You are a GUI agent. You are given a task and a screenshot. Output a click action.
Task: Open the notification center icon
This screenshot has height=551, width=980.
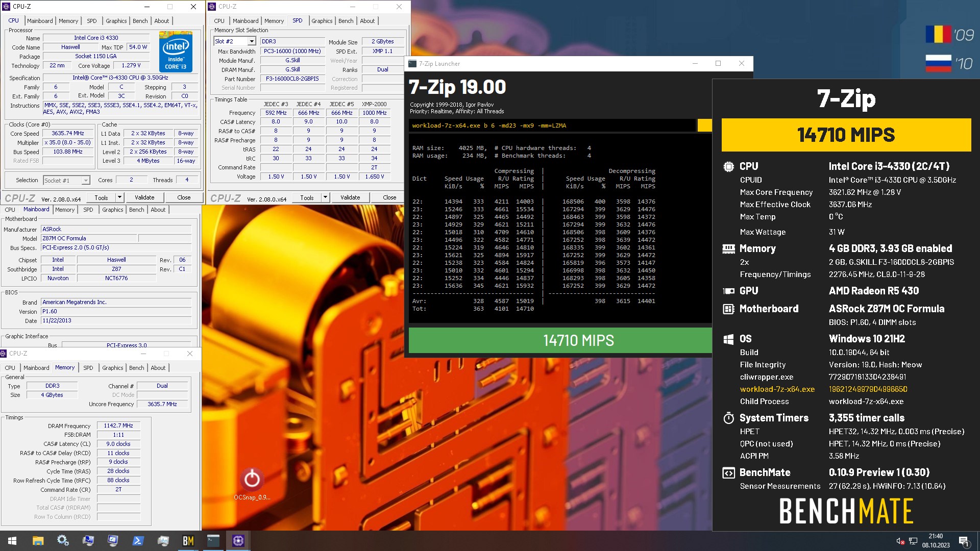964,541
